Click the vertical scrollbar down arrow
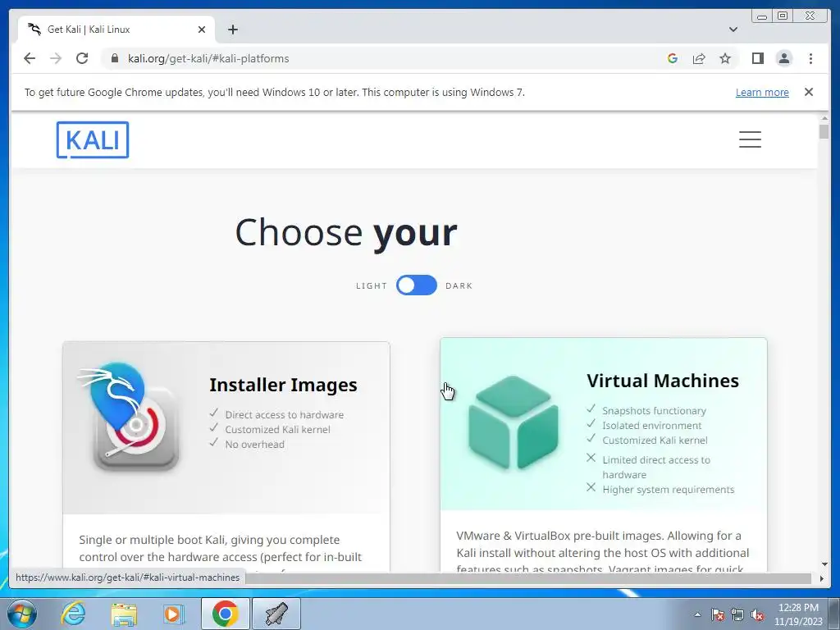The height and width of the screenshot is (630, 840). tap(824, 564)
